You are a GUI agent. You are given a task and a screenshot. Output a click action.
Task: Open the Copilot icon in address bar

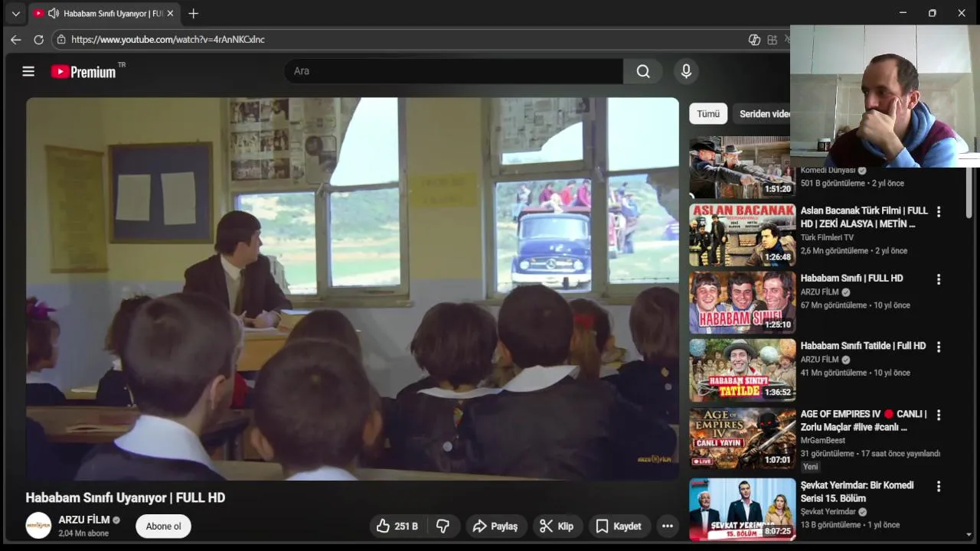[x=754, y=39]
